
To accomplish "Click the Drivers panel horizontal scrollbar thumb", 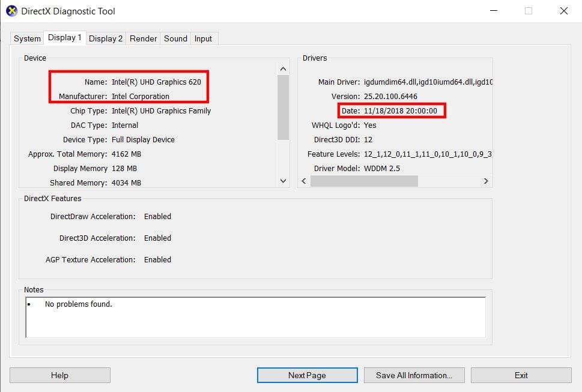I will pyautogui.click(x=364, y=181).
